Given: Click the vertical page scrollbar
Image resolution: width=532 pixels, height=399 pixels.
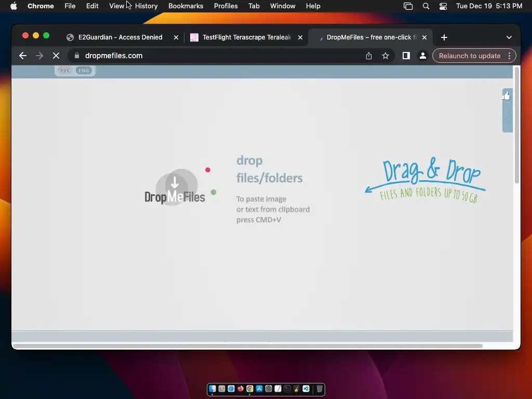Looking at the screenshot, I should [517, 126].
